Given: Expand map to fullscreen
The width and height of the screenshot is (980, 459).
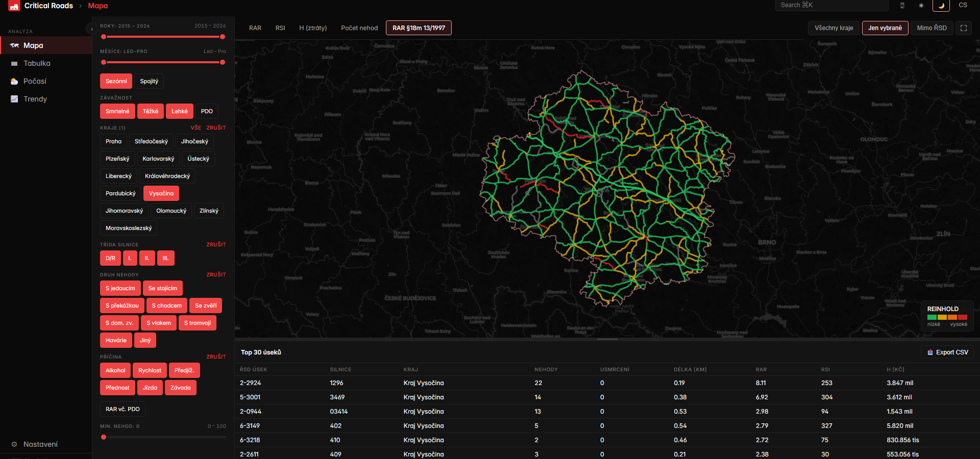Looking at the screenshot, I should [x=964, y=28].
